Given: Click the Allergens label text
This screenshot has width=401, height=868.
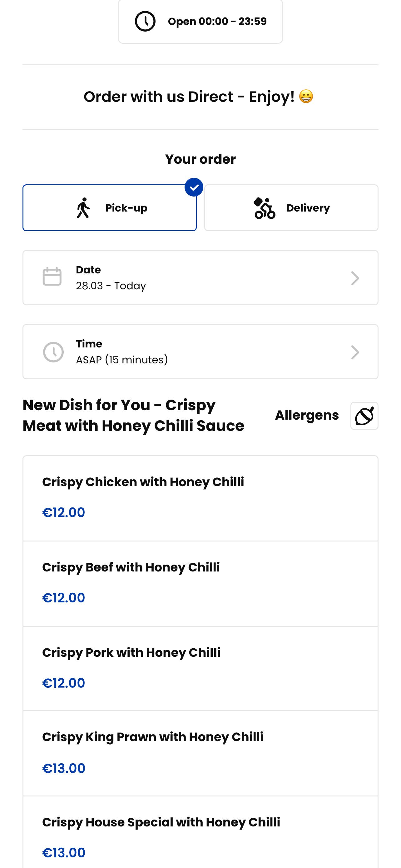Looking at the screenshot, I should tap(307, 416).
